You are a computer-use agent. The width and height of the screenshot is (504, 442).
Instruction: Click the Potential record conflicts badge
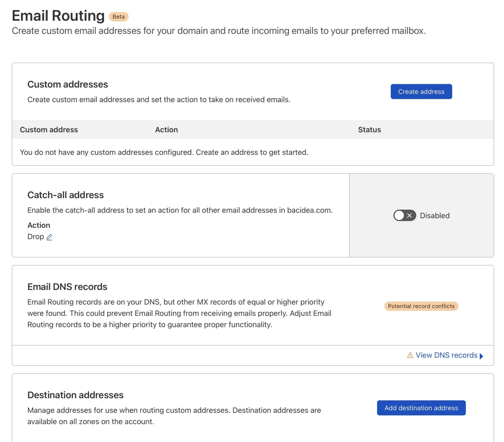tap(421, 306)
